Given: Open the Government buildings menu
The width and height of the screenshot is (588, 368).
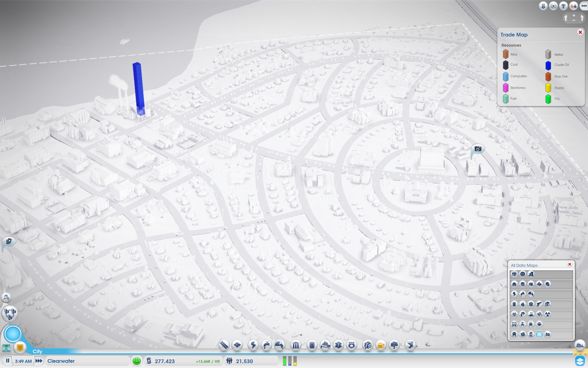Looking at the screenshot, I should point(296,345).
